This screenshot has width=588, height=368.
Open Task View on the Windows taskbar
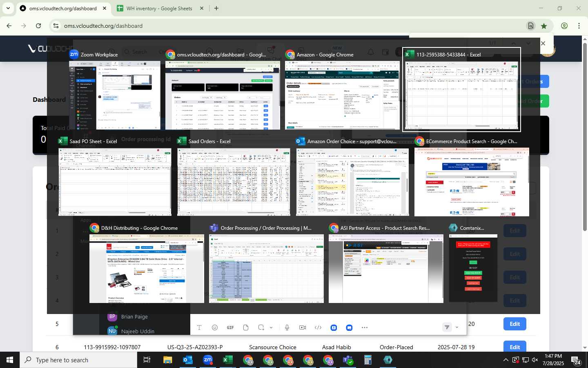[147, 360]
